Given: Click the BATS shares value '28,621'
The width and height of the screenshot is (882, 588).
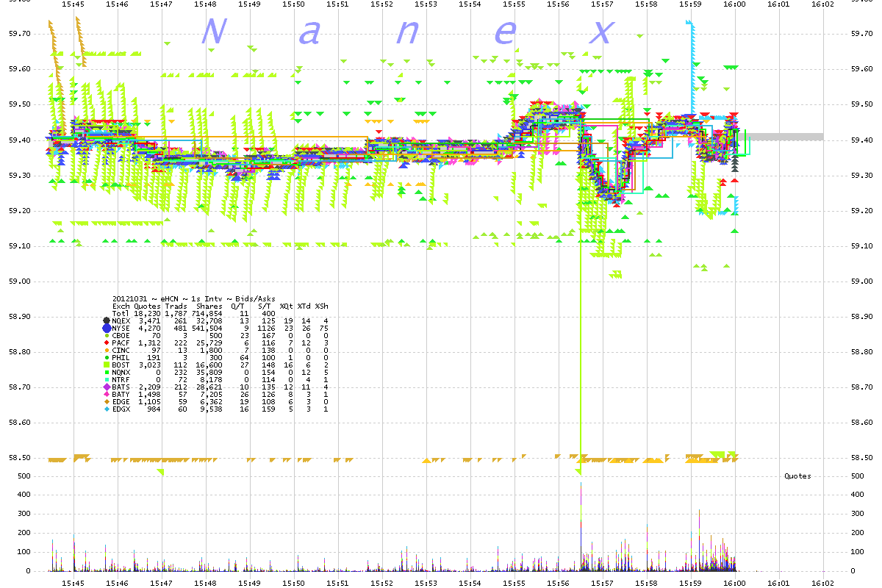Looking at the screenshot, I should point(209,387).
